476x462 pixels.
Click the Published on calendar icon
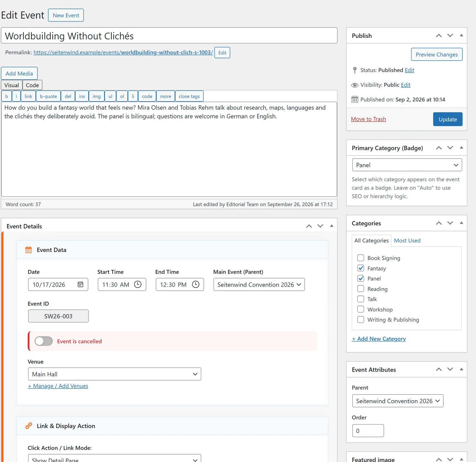355,99
